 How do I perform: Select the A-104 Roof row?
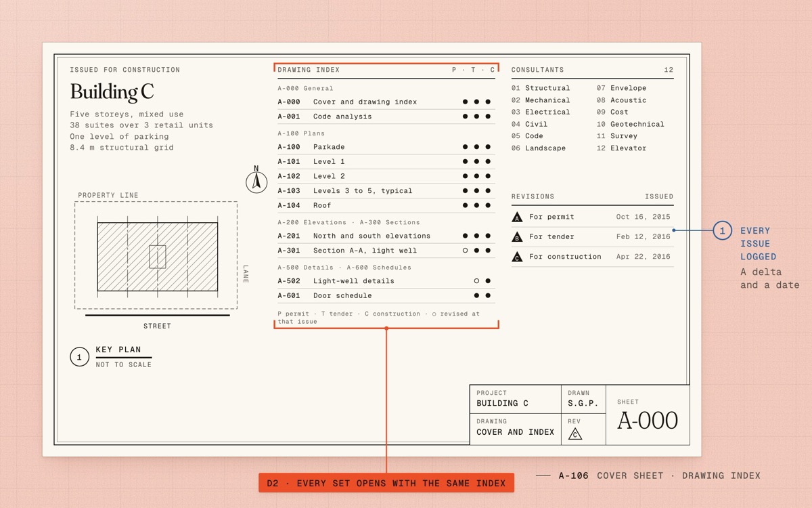pyautogui.click(x=386, y=205)
